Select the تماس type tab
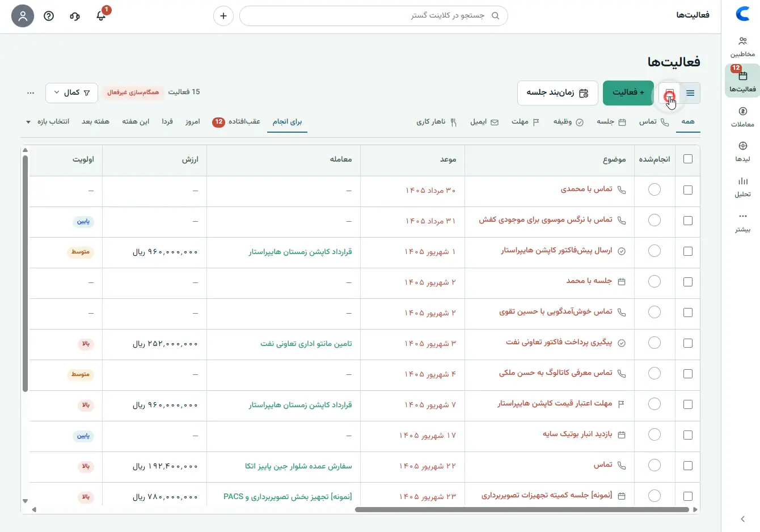The width and height of the screenshot is (760, 532). (655, 122)
